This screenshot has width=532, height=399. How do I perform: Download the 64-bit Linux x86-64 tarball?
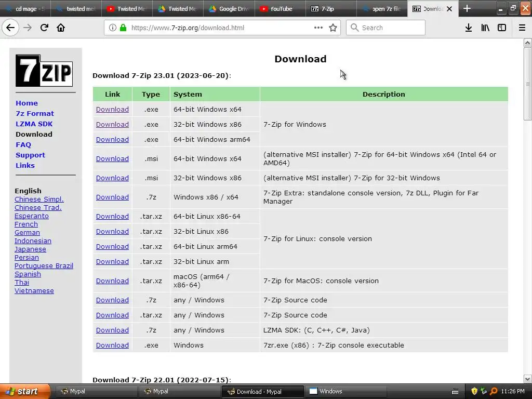[112, 217]
